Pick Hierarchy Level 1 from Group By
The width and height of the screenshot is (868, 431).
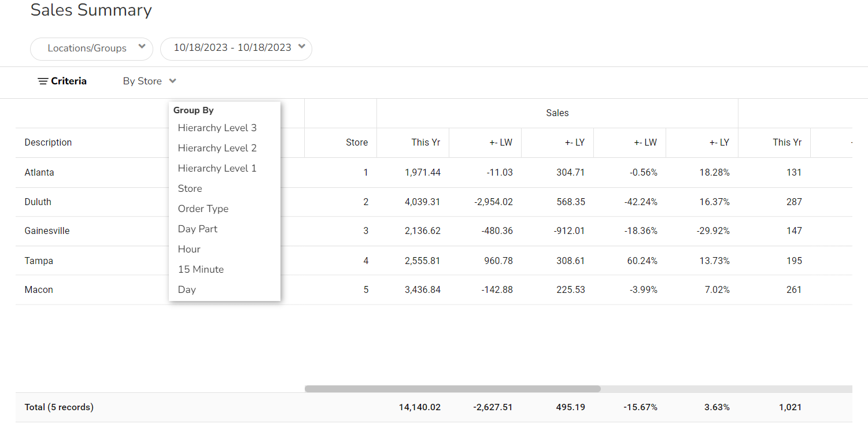click(x=217, y=168)
